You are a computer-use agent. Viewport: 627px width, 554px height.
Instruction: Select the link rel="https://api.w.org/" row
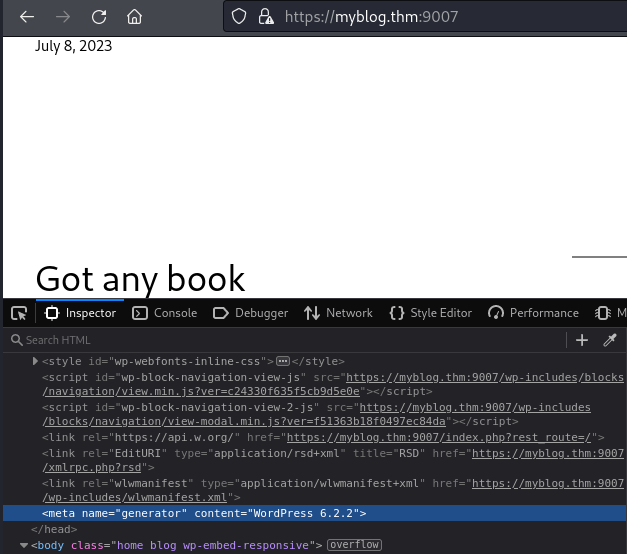[315, 438]
